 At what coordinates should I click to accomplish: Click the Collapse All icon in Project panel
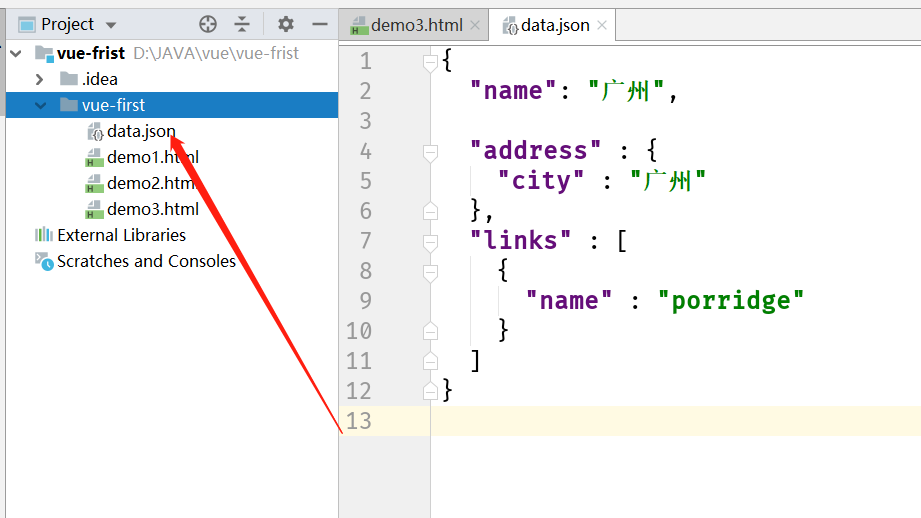click(242, 24)
